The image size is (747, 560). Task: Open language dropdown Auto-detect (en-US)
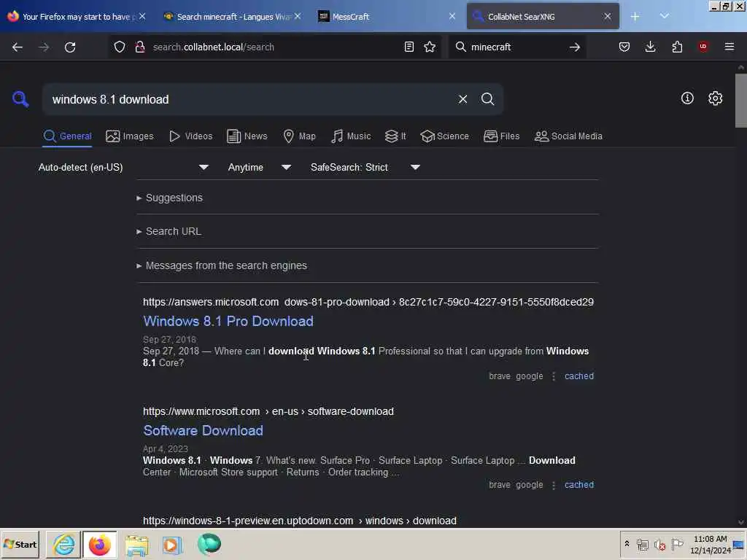(x=123, y=167)
